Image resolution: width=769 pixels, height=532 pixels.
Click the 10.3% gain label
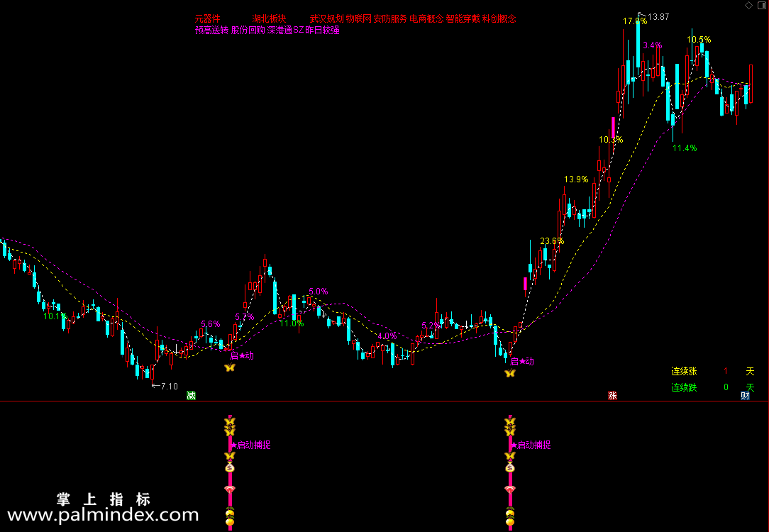coord(611,140)
